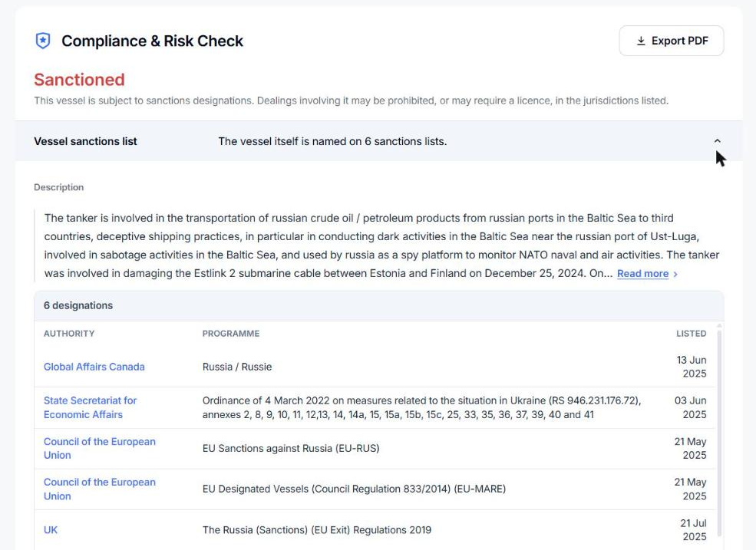Click the scrollbar up arrow in designations table
Viewport: 756px width, 550px height.
click(719, 326)
